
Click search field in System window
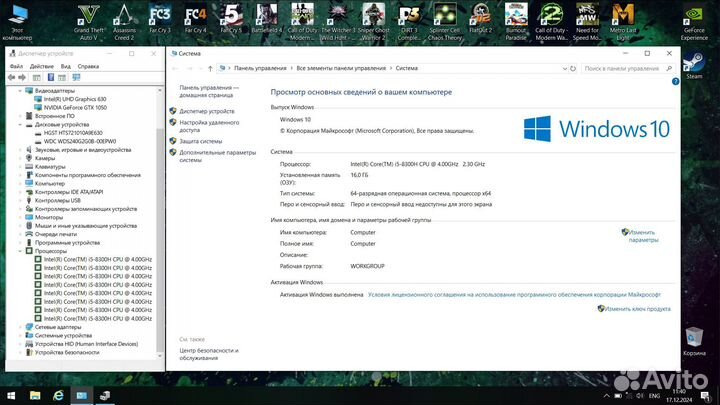628,68
